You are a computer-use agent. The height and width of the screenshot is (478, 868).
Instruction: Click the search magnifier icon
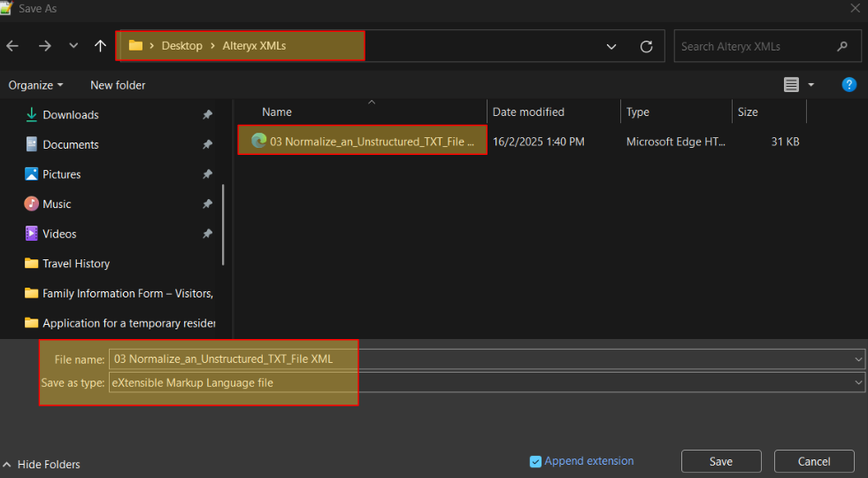842,47
